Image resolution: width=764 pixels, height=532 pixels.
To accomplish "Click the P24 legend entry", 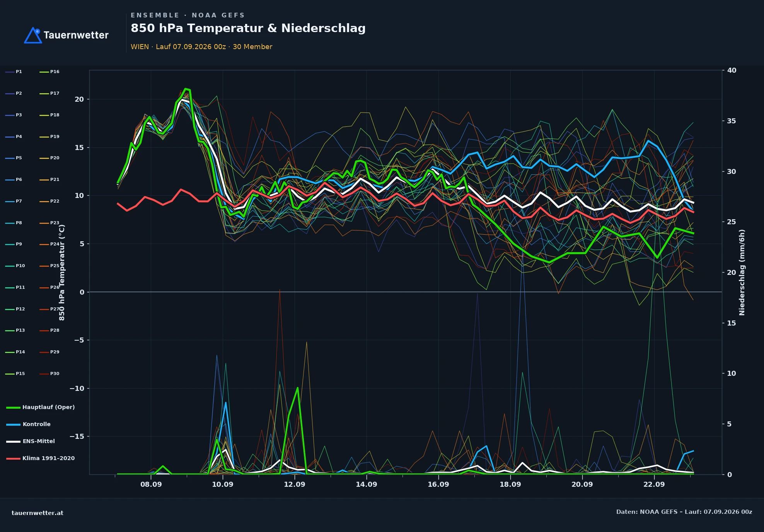I will click(x=49, y=244).
